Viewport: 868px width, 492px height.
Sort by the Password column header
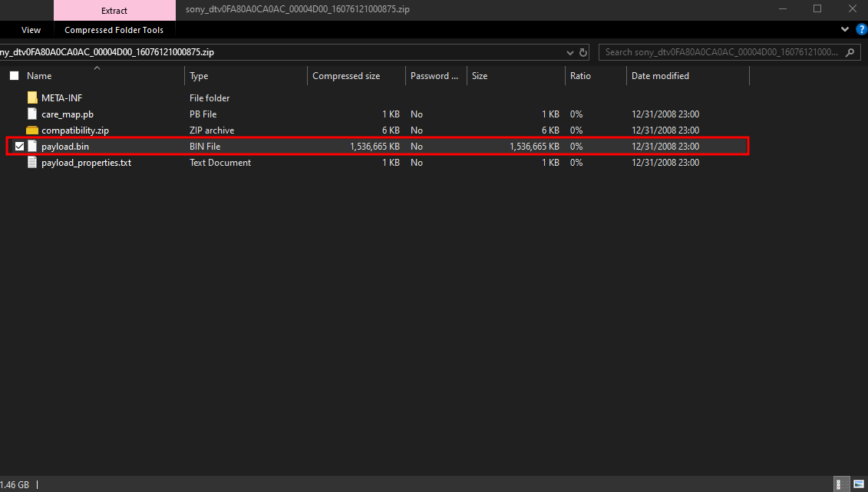(x=436, y=76)
